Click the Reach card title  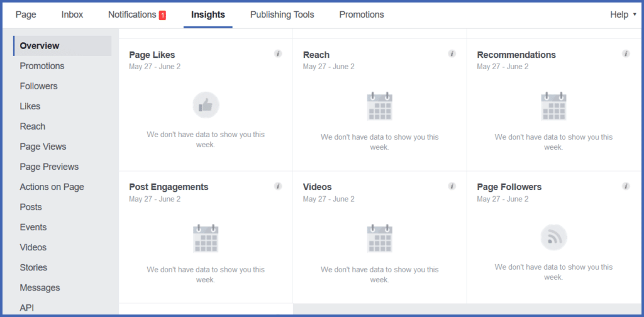[x=316, y=55]
